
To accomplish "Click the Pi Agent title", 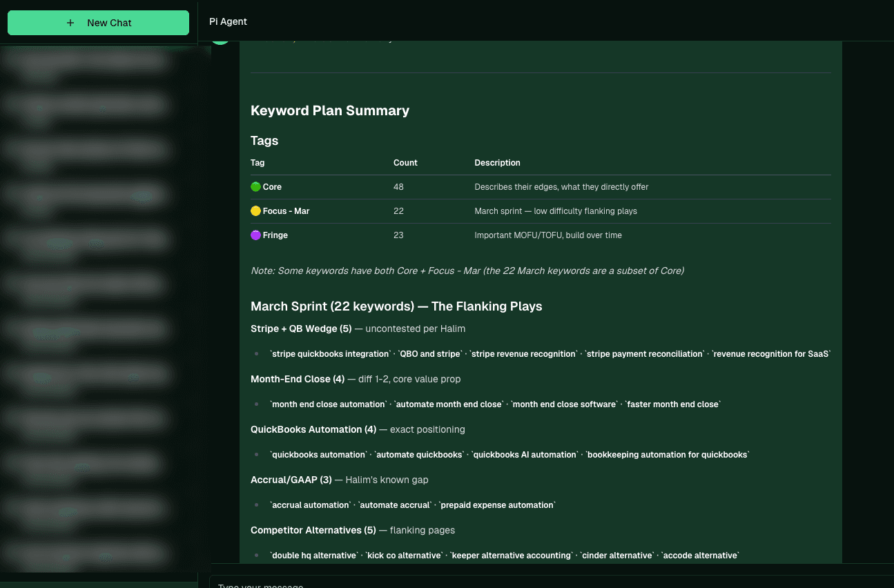I will [228, 21].
